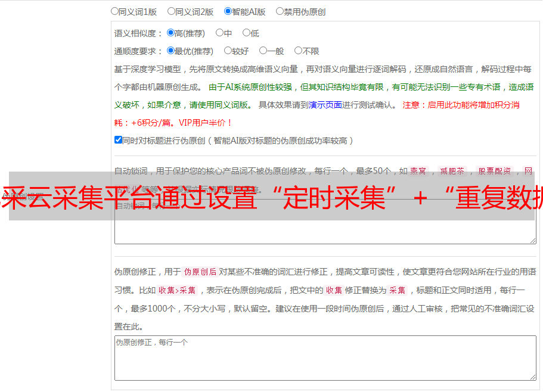Set 通顺度要求 to 一般
This screenshot has height=392, width=543.
coord(263,51)
